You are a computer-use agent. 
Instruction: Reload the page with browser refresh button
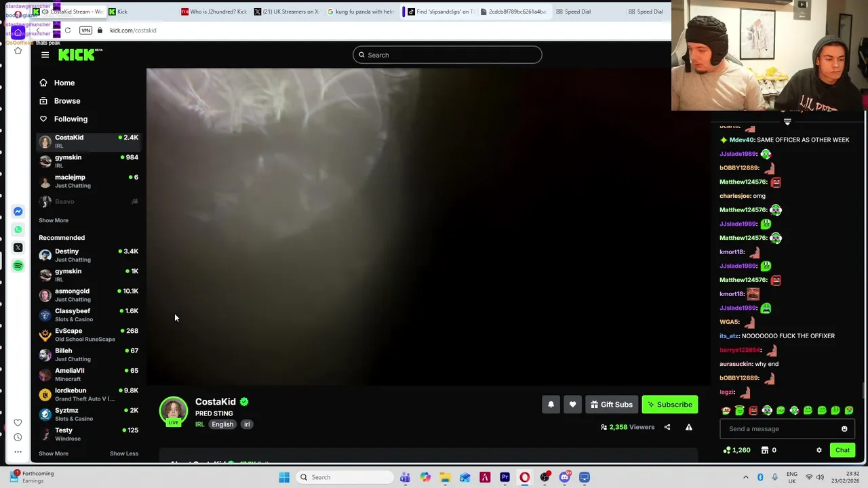pyautogui.click(x=67, y=30)
